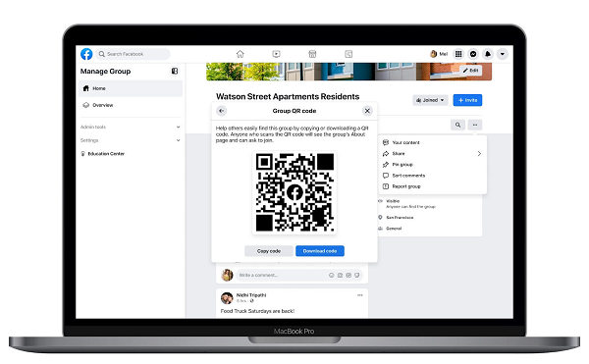The width and height of the screenshot is (589, 364).
Task: Click the Watson Street Apartments Residents title
Action: click(x=288, y=97)
